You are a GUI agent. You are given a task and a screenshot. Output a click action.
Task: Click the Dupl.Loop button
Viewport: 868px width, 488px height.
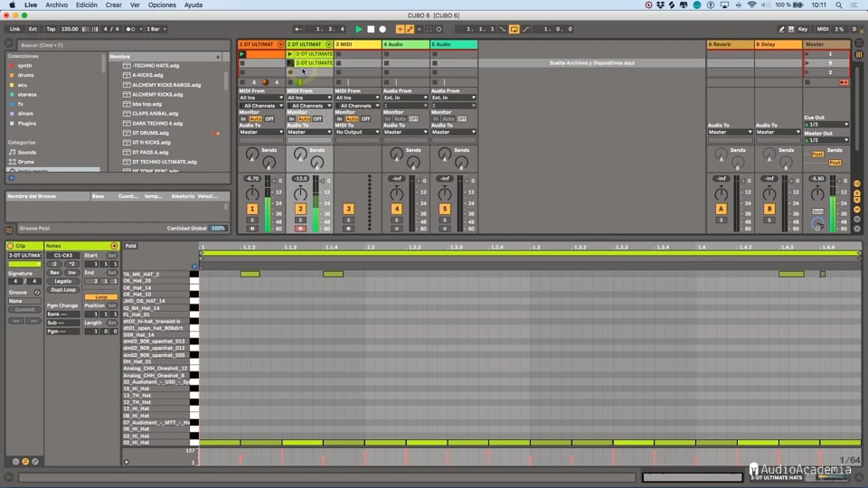click(63, 289)
